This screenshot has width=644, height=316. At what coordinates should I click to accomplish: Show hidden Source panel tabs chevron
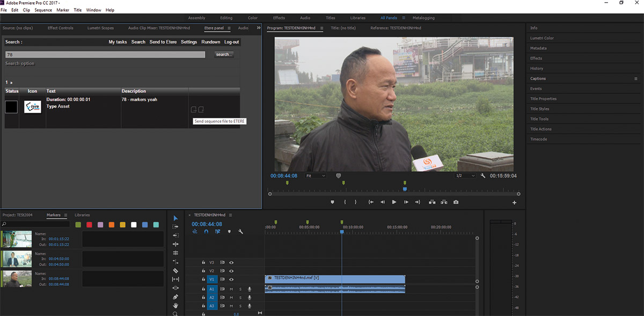click(259, 28)
